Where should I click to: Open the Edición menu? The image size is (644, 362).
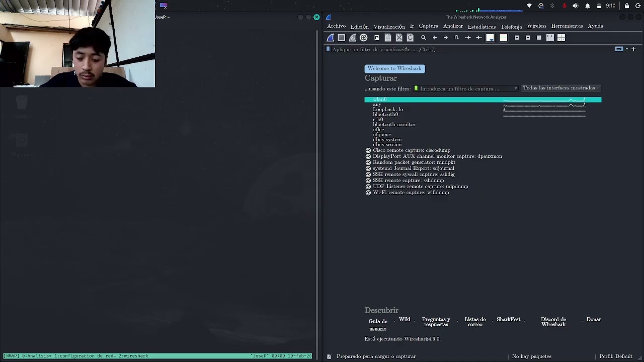[359, 26]
